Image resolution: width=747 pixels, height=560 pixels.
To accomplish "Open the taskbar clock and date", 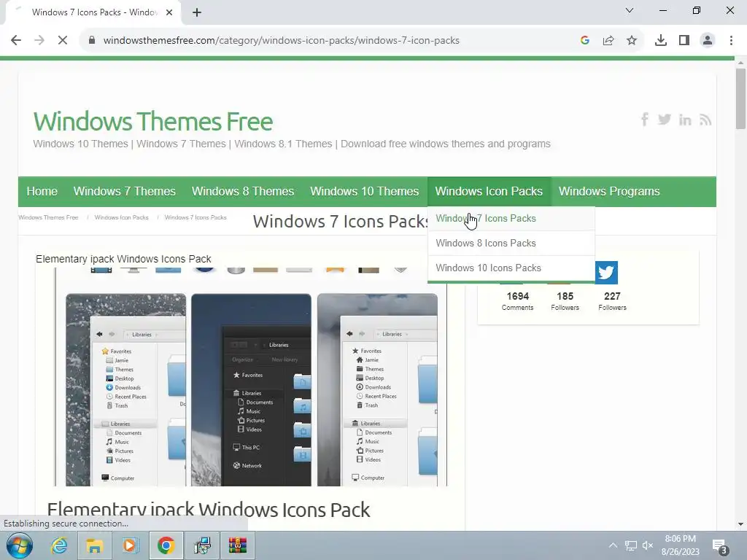I will [681, 545].
